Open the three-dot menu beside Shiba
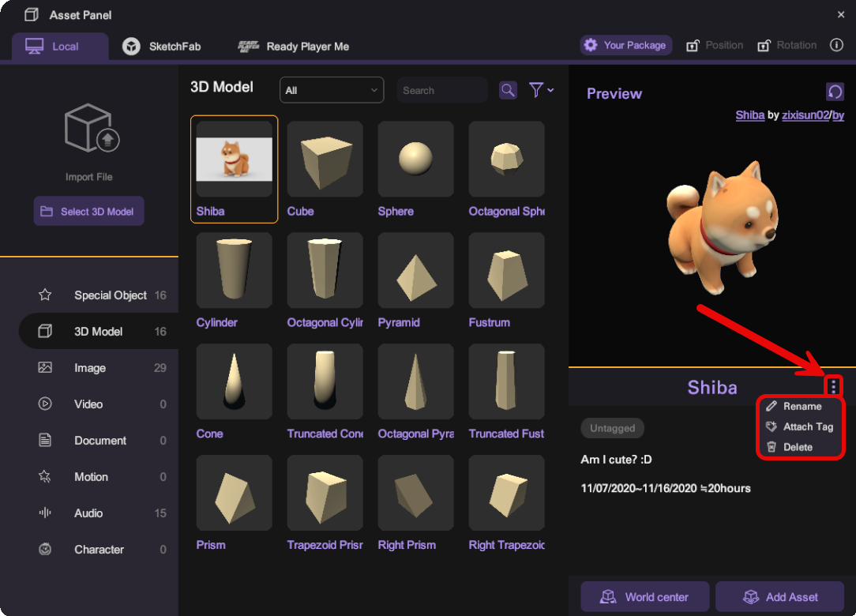Screen dimensions: 856x616 pos(834,386)
